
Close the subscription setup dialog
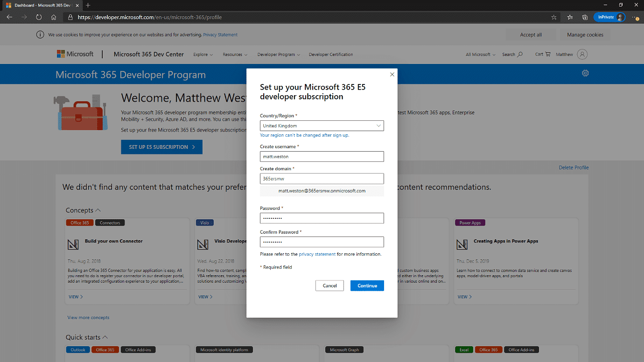point(392,75)
